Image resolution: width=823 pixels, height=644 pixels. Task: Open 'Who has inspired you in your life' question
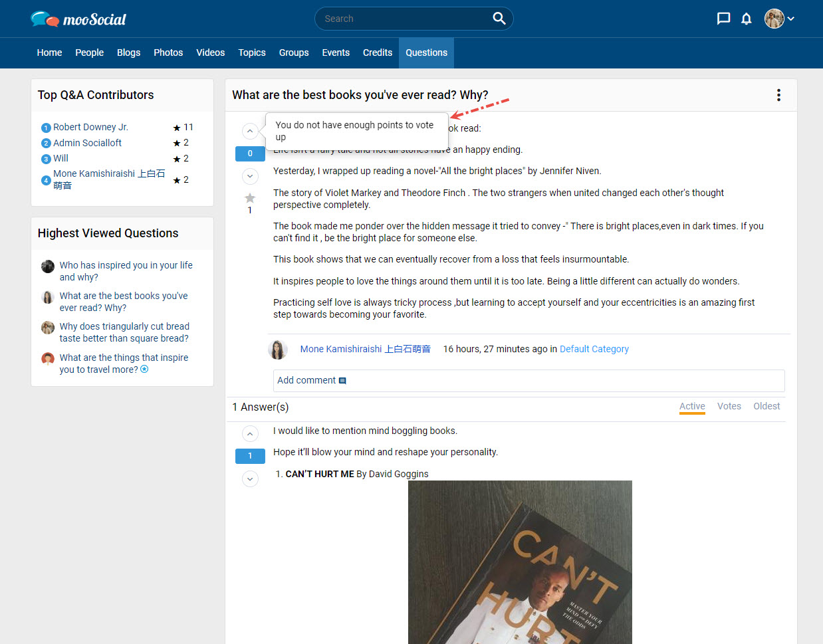pos(126,271)
